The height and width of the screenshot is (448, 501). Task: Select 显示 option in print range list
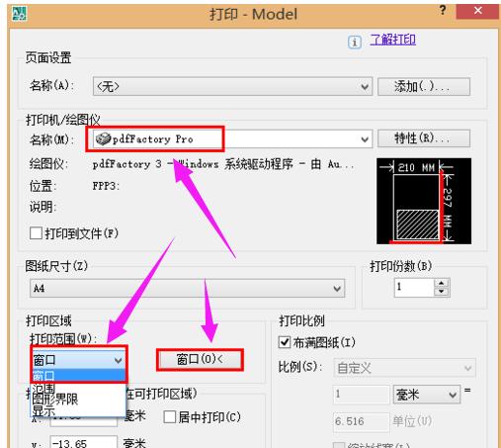click(43, 411)
